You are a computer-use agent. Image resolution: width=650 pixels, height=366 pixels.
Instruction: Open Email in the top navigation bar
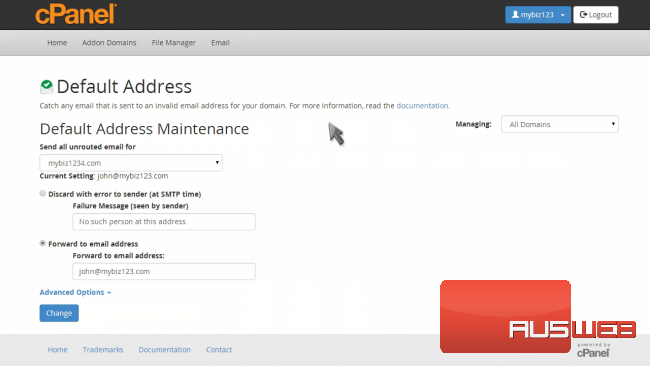coord(220,43)
